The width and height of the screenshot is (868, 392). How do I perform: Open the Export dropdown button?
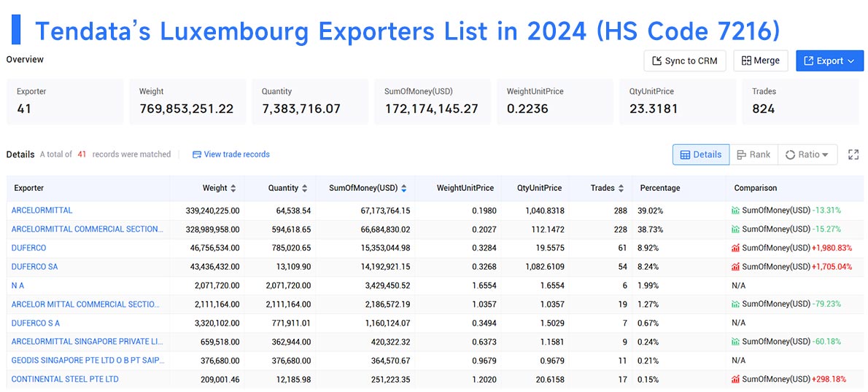829,60
